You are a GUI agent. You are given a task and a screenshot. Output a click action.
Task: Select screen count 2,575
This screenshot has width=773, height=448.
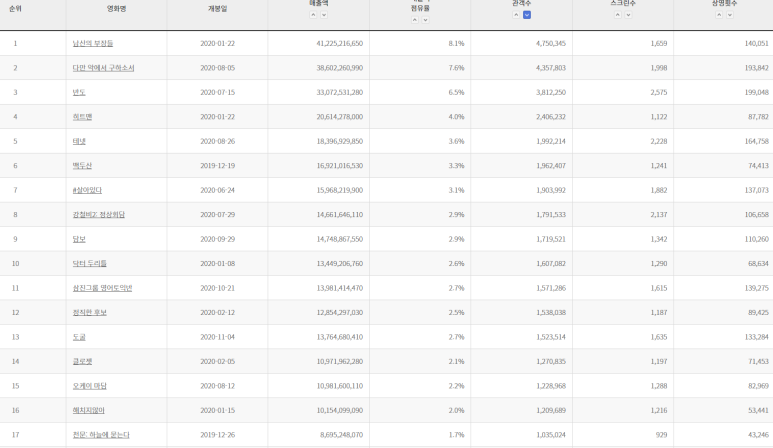click(x=659, y=92)
